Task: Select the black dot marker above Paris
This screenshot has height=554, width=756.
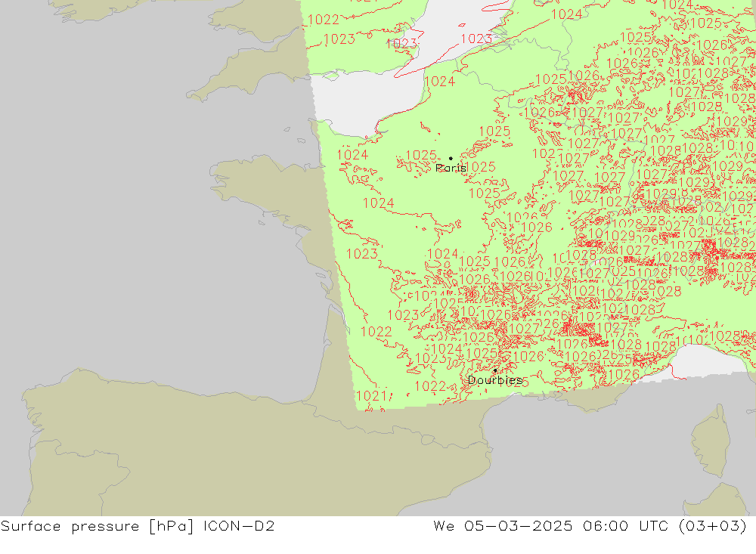Action: click(x=451, y=158)
